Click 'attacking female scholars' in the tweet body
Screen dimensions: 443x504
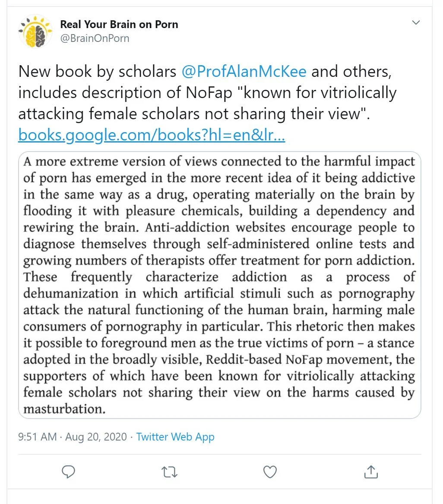click(x=97, y=114)
